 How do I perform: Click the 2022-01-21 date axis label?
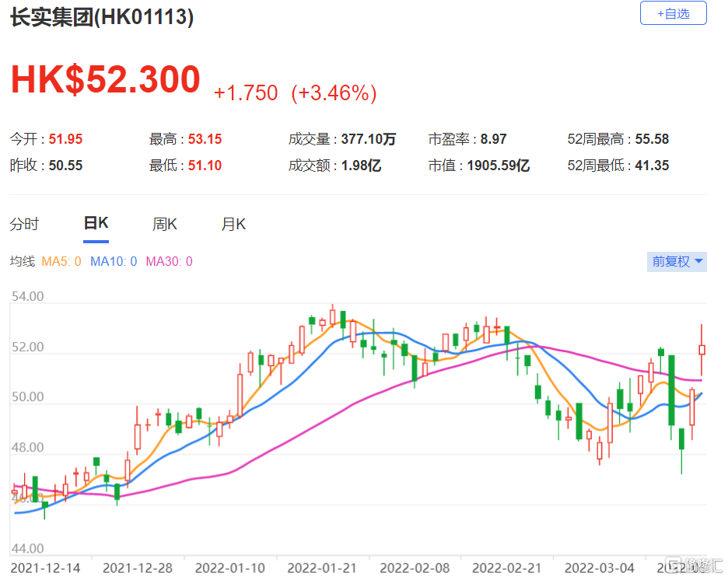(322, 568)
